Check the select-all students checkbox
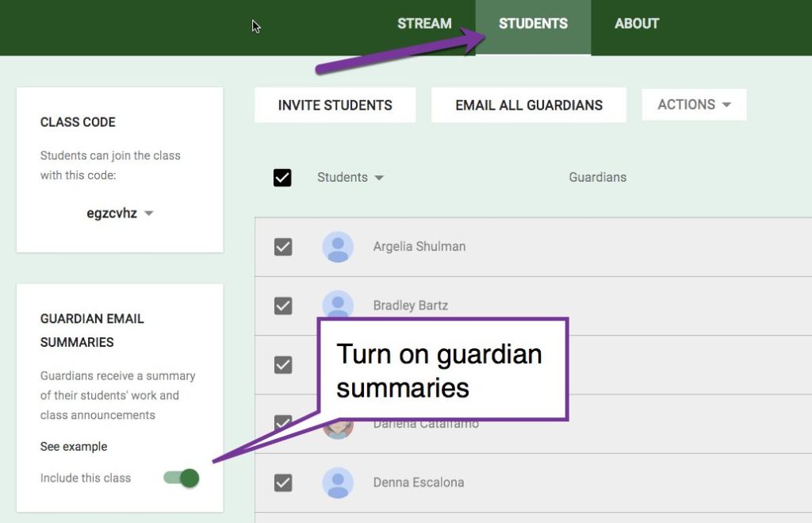812x523 pixels. (x=283, y=177)
